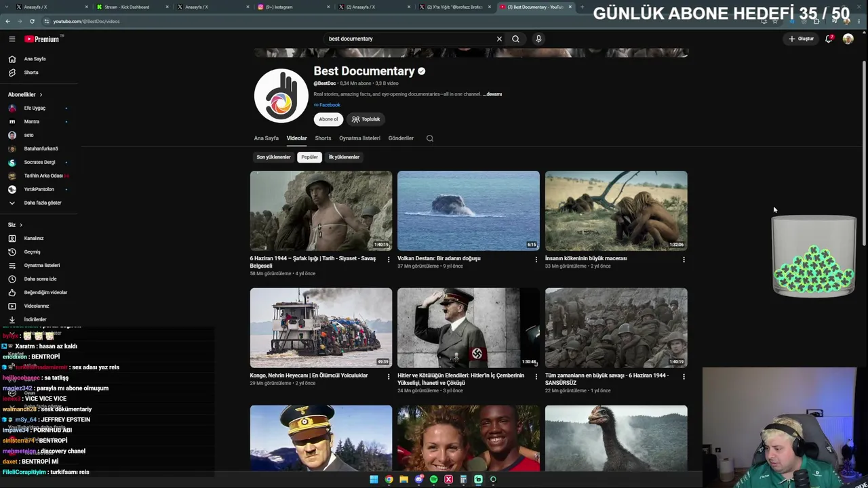
Task: Select the Son yüklenenler filter chip
Action: (x=273, y=157)
